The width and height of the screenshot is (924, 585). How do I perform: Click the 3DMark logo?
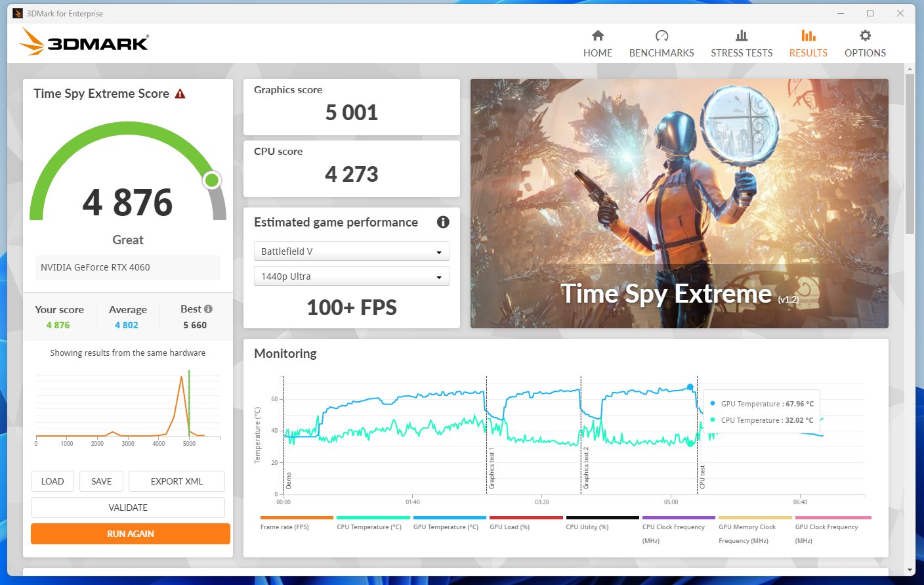pyautogui.click(x=84, y=42)
